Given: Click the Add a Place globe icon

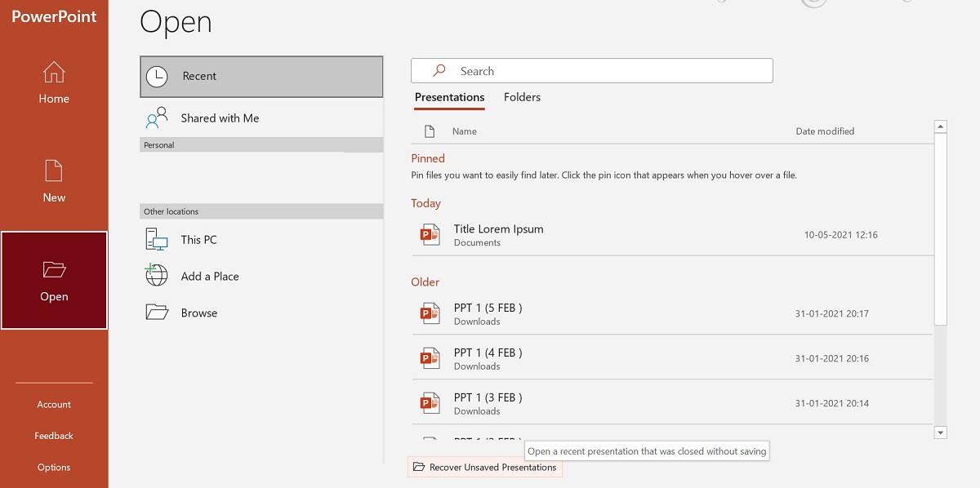Looking at the screenshot, I should 155,276.
